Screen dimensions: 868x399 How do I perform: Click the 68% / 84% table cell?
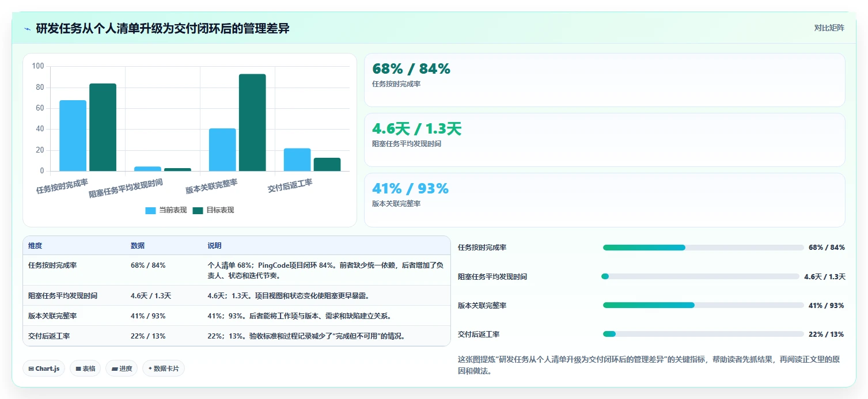coord(148,265)
